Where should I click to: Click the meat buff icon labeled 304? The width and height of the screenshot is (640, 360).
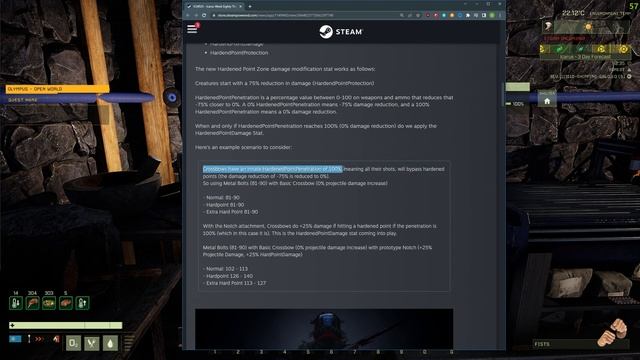pyautogui.click(x=32, y=303)
